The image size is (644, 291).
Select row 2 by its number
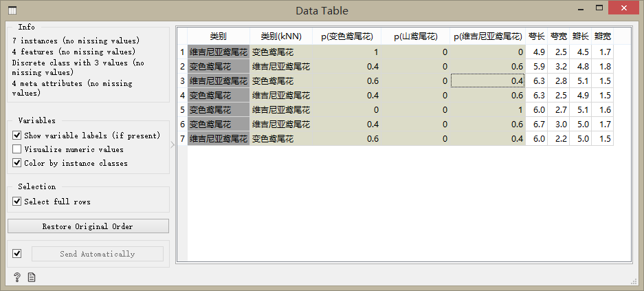(x=182, y=67)
